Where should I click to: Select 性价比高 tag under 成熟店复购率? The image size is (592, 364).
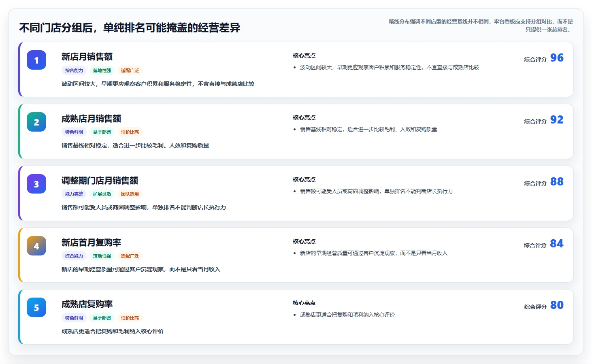click(130, 318)
